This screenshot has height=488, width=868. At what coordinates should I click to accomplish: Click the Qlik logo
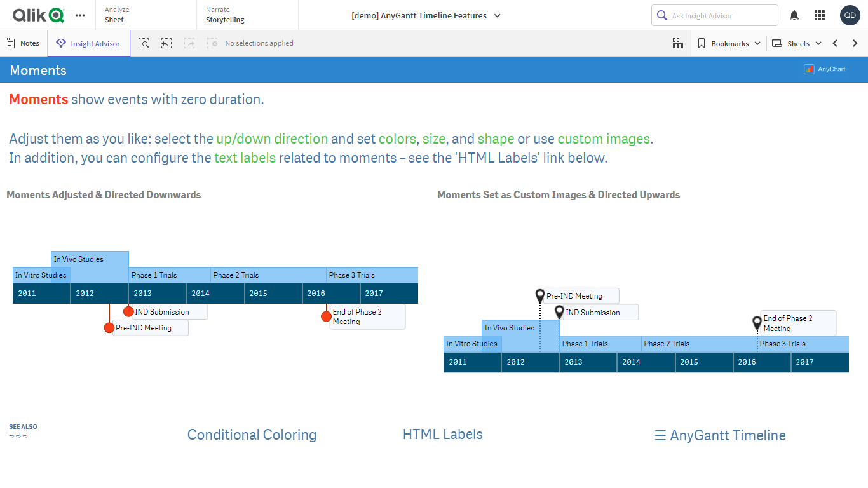tap(38, 15)
